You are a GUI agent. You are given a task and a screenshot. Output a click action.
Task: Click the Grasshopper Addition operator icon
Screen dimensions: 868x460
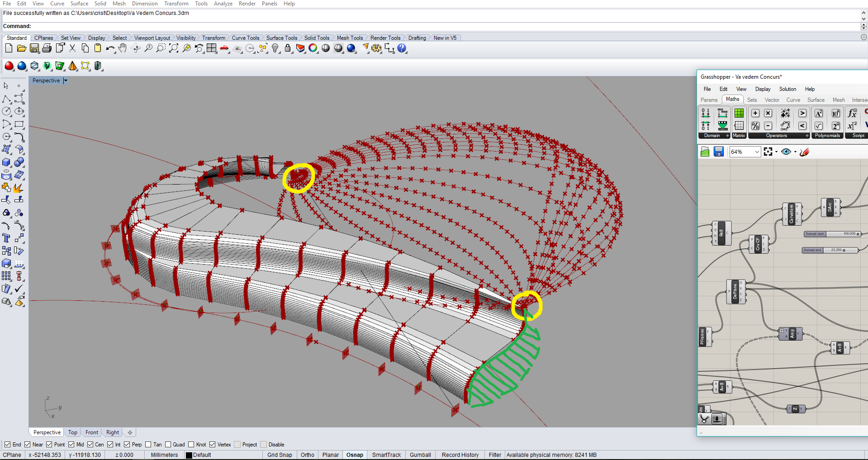tap(755, 114)
